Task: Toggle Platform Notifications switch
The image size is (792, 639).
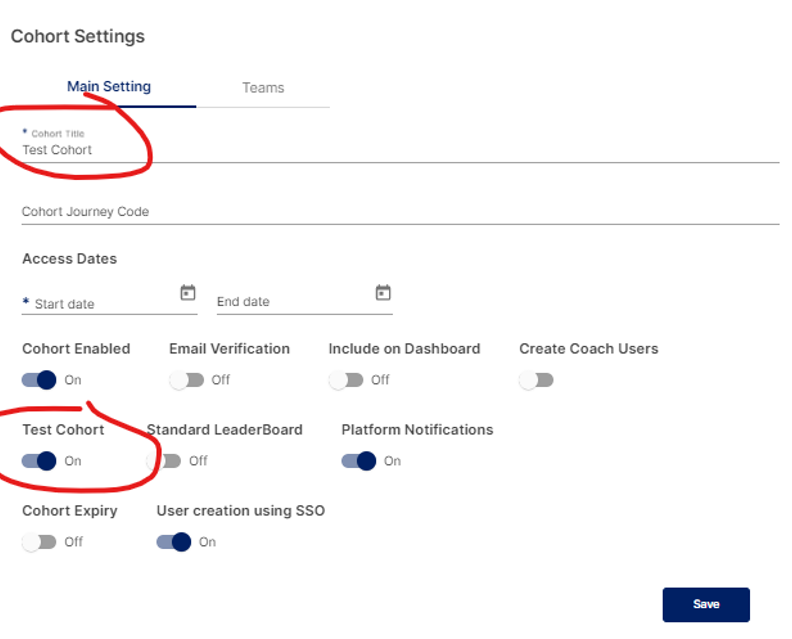Action: tap(359, 461)
